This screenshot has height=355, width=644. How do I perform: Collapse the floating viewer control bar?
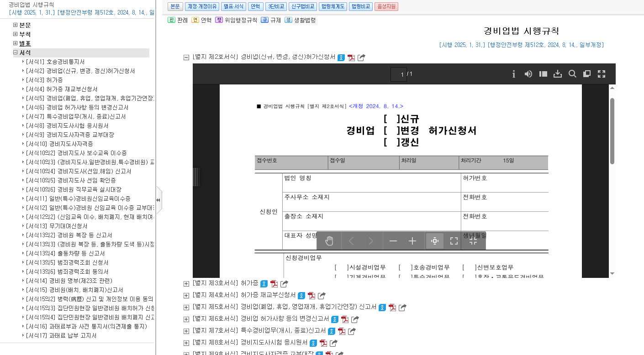coord(473,241)
